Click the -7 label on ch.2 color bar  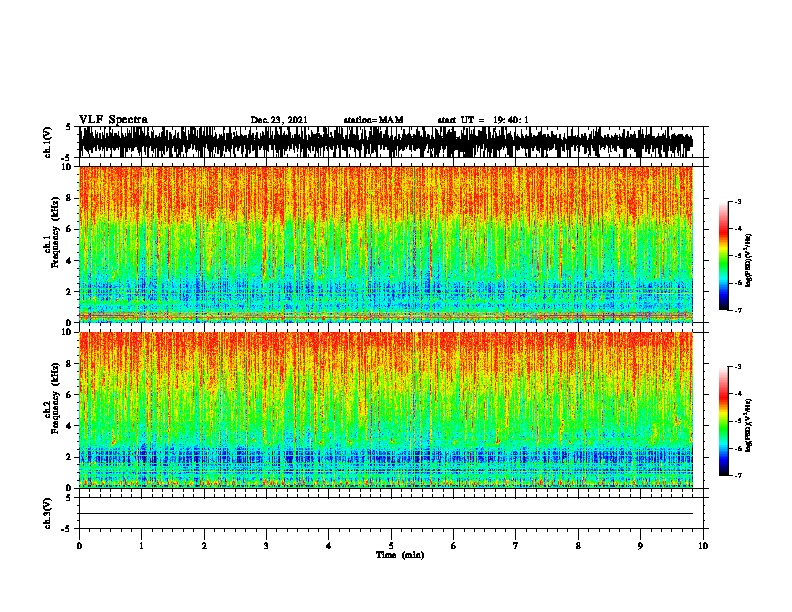737,475
